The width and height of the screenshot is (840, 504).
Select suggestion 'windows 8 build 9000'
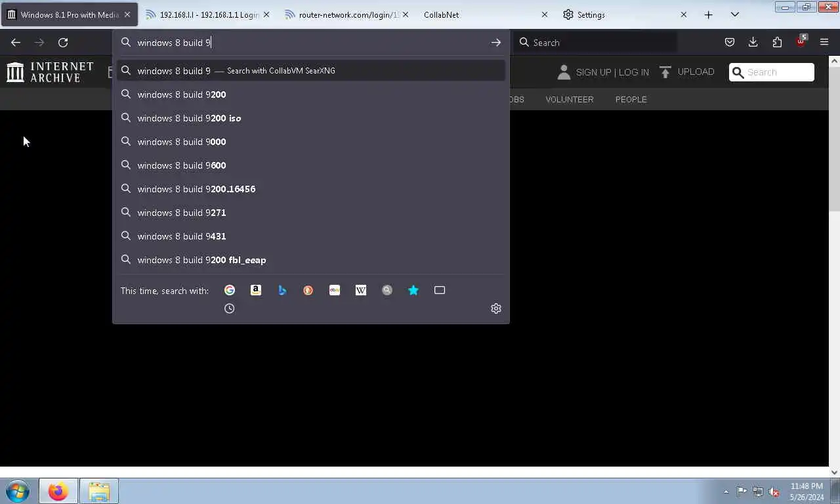coord(311,142)
